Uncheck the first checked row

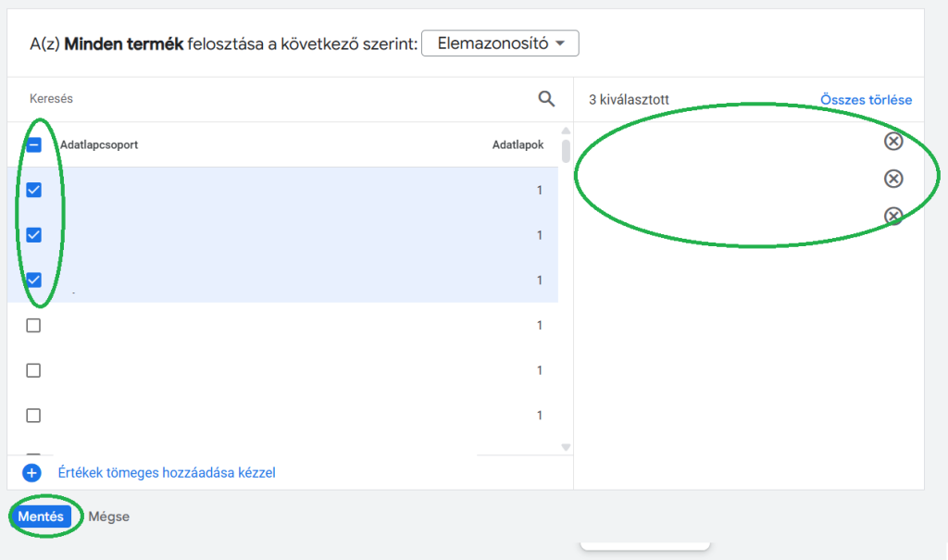click(x=33, y=190)
